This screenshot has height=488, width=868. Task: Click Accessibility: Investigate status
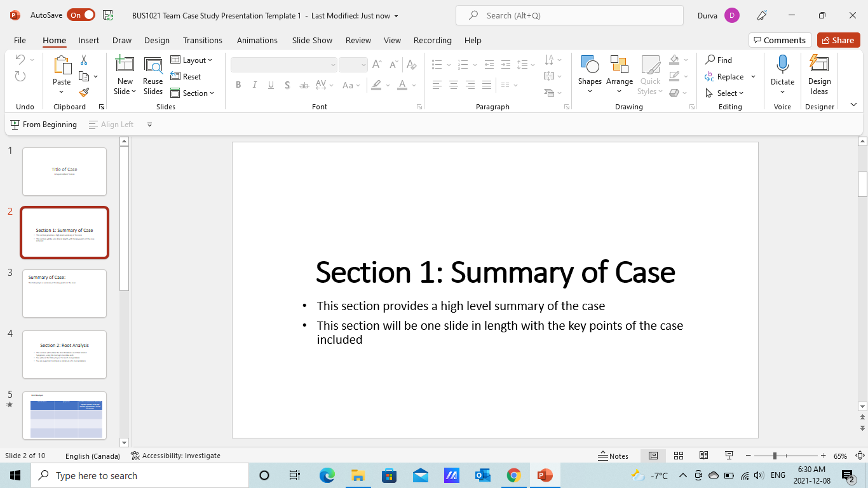pyautogui.click(x=175, y=456)
